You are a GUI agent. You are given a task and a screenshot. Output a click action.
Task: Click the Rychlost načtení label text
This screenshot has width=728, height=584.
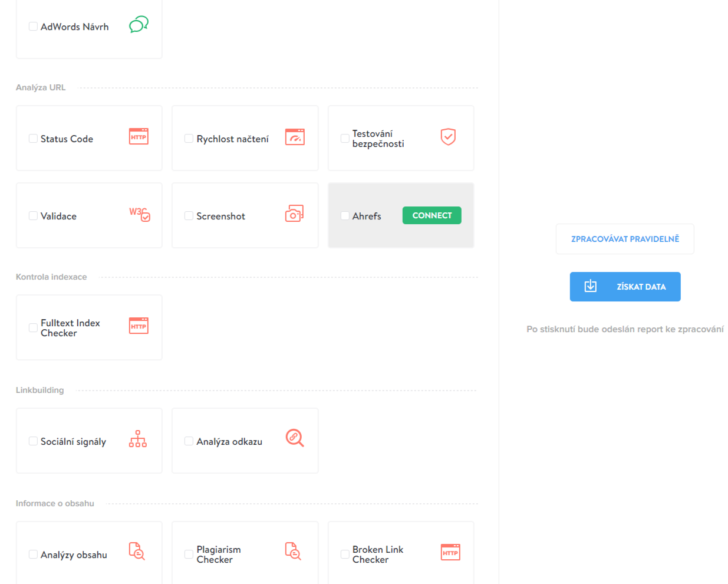pos(232,139)
